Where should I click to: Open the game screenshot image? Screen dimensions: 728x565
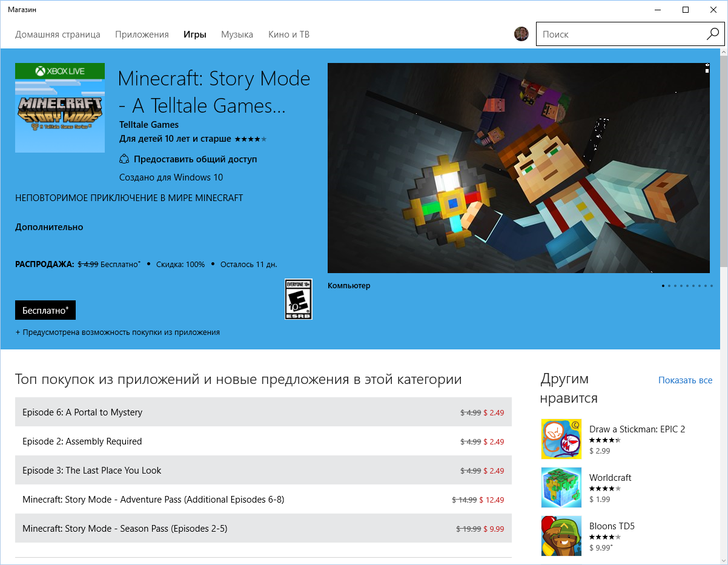[518, 168]
